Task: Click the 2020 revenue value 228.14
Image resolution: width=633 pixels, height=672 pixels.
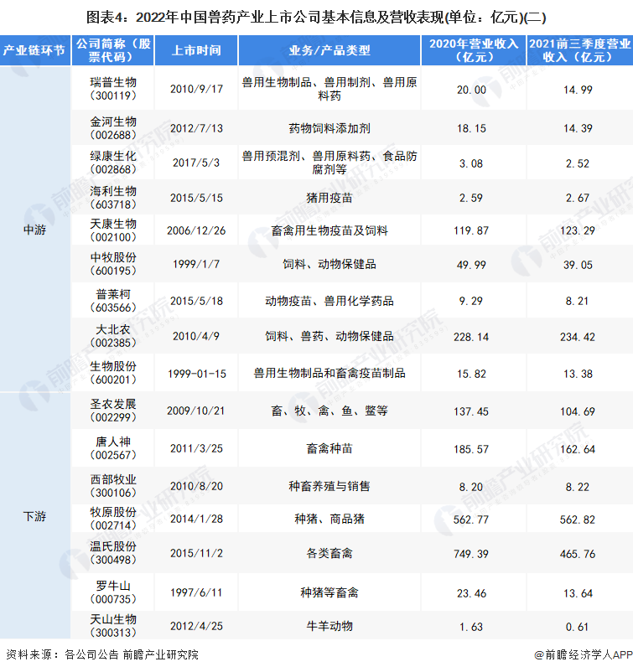Action: (x=471, y=337)
